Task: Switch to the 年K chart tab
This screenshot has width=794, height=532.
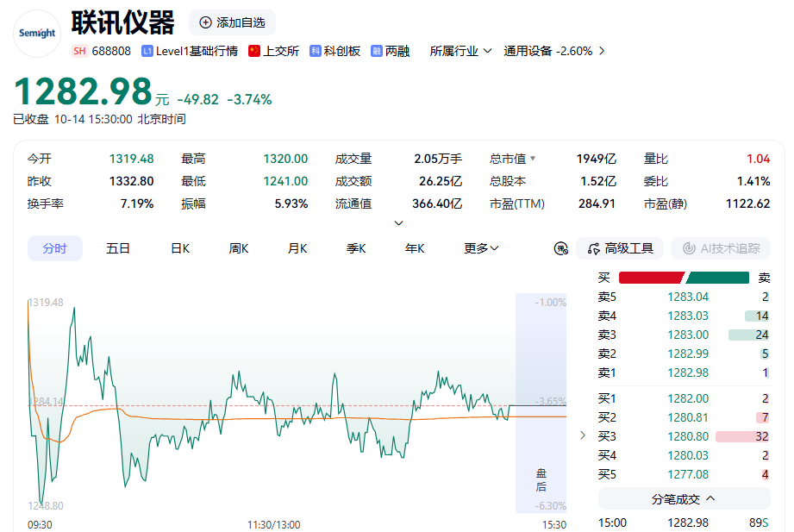Action: click(x=415, y=248)
